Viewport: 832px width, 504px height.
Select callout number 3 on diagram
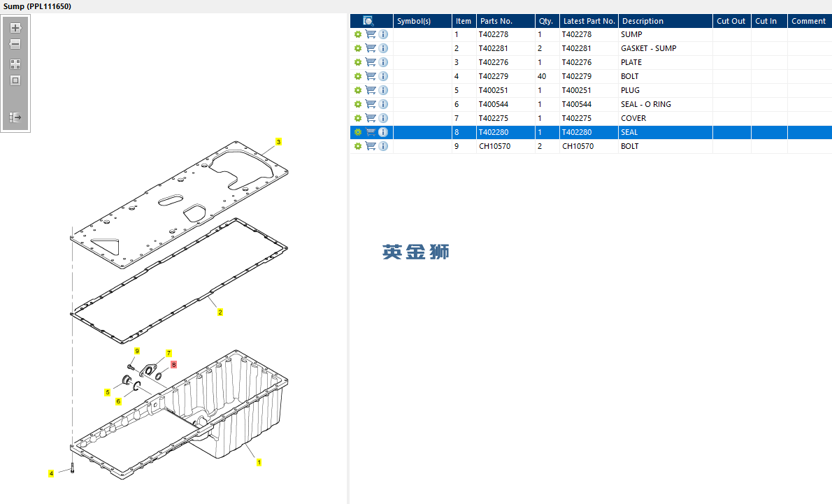[278, 142]
